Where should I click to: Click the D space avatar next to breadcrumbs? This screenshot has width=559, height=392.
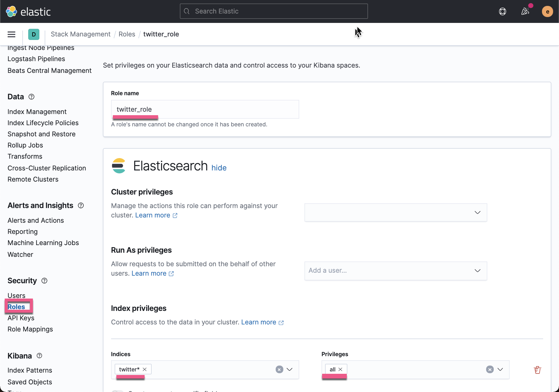(x=34, y=34)
